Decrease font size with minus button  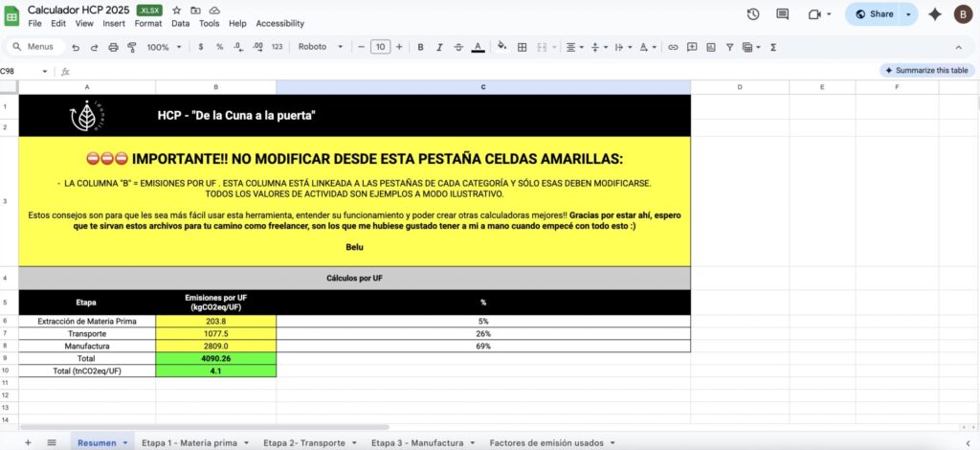click(361, 47)
